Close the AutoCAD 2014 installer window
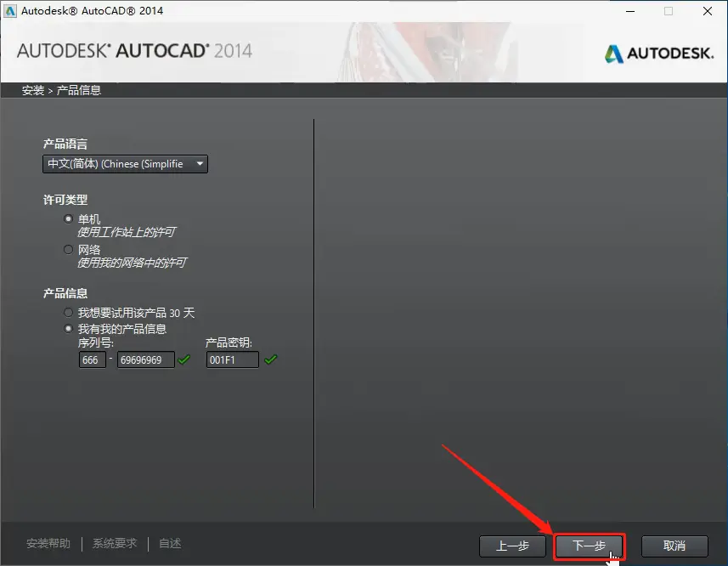 [x=707, y=11]
